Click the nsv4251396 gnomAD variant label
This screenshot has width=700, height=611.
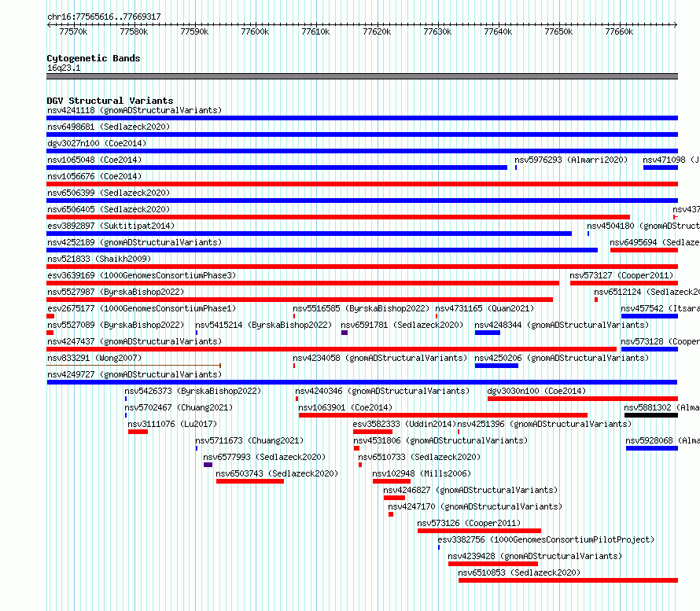pos(544,424)
